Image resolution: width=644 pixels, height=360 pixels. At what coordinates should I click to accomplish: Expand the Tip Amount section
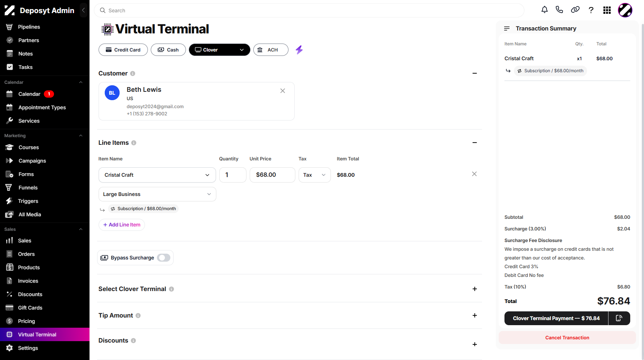[475, 315]
